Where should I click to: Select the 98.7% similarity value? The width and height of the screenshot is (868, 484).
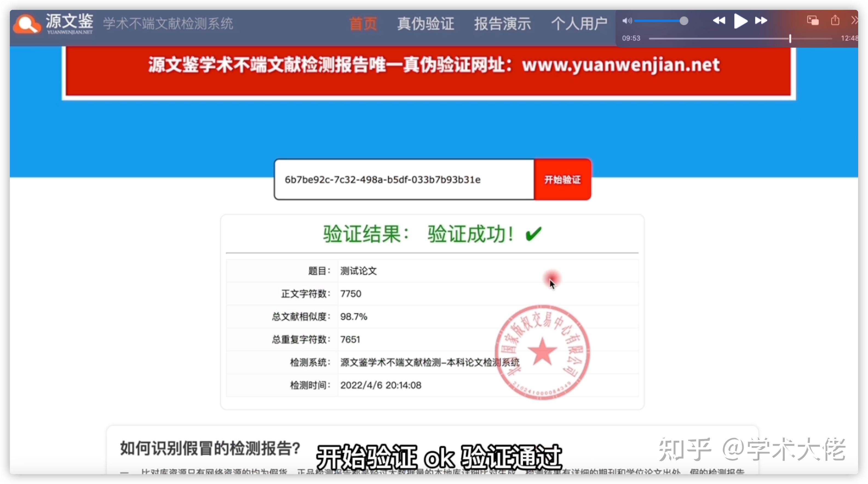[354, 317]
